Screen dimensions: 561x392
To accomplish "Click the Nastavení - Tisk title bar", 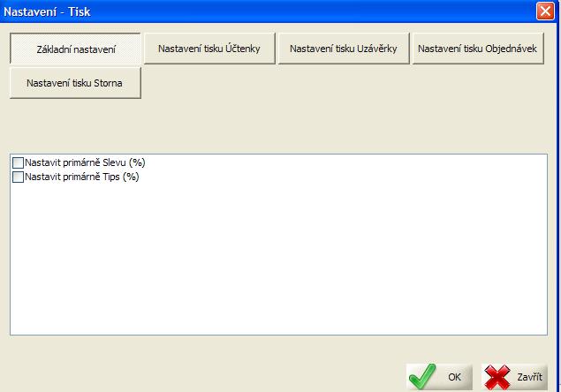I will [265, 11].
